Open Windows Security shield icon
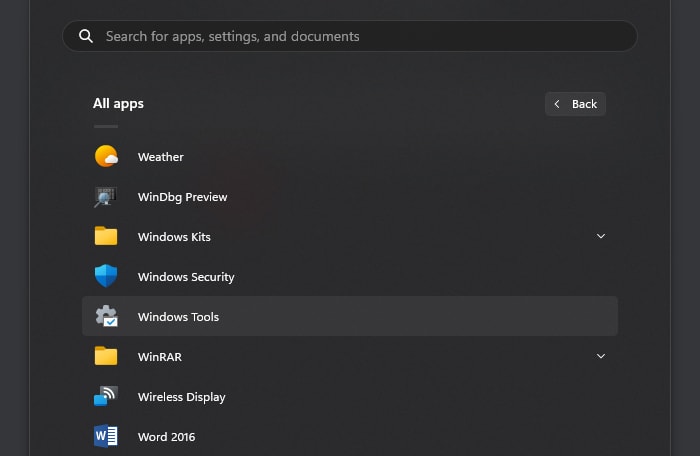 (x=106, y=276)
